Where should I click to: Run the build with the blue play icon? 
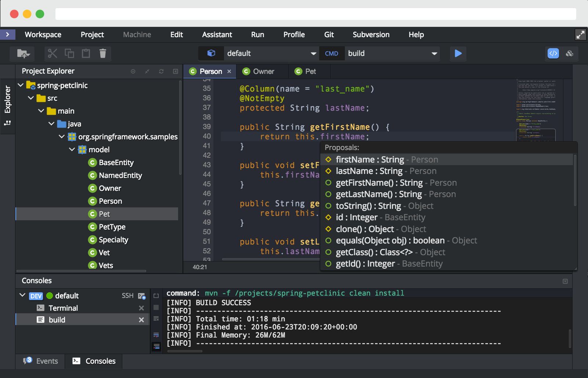[458, 53]
